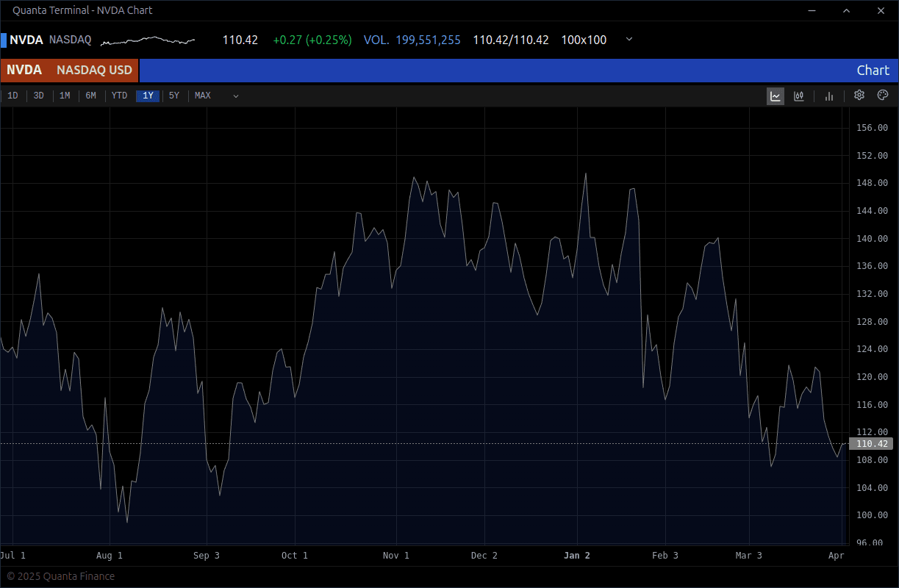Select the 3D time range
The width and height of the screenshot is (899, 588).
coord(39,96)
